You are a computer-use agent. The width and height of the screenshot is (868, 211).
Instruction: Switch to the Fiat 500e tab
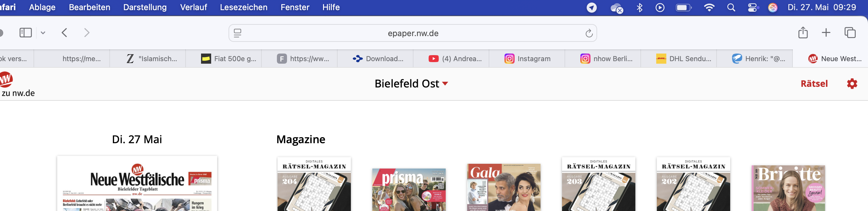(223, 59)
